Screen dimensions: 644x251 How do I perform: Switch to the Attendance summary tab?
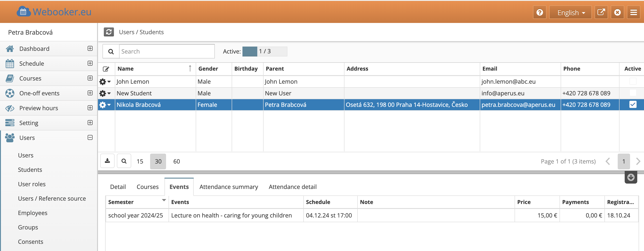click(229, 187)
